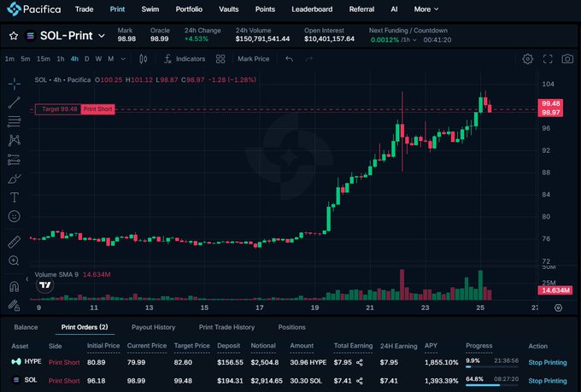Switch to the Positions tab
Screen dimensions: 581x392
coord(291,327)
